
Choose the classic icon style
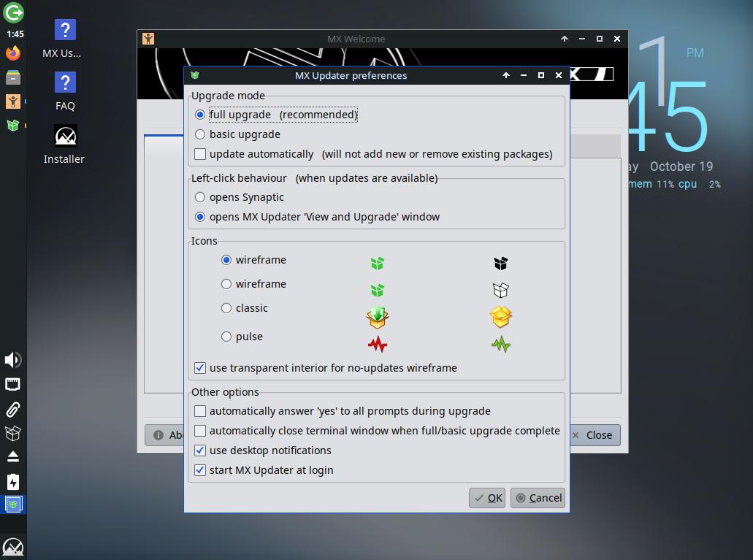coord(226,308)
